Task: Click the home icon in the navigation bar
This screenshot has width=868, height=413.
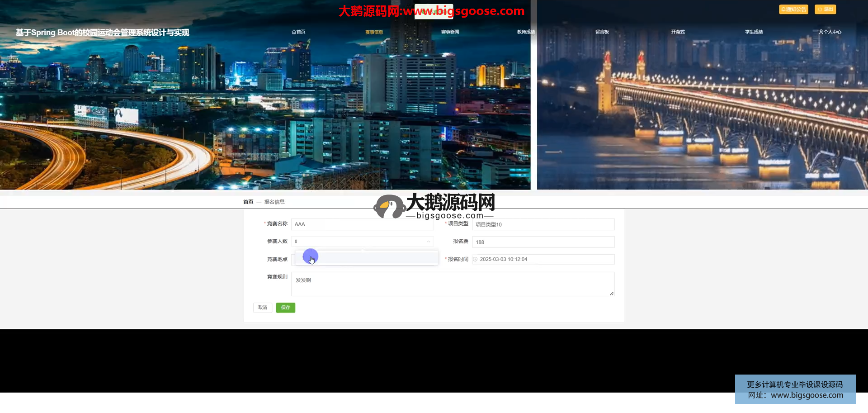Action: pos(294,32)
